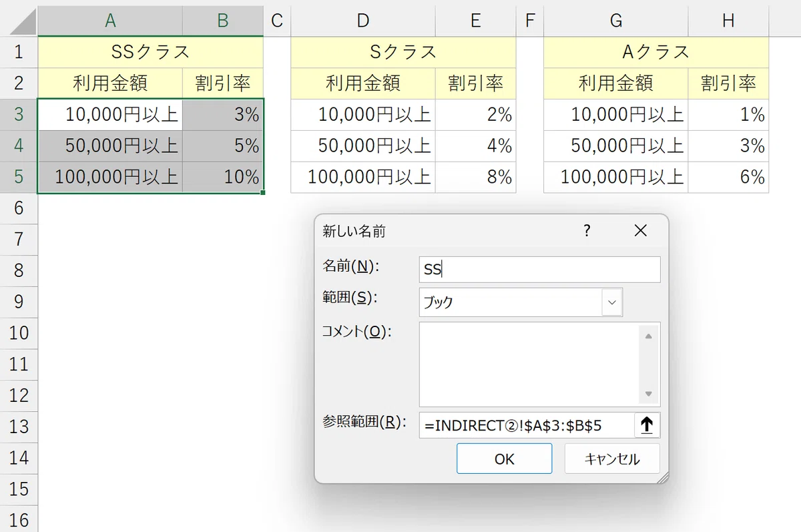Select row 10 header
Screen dimensions: 801x532
(x=19, y=333)
